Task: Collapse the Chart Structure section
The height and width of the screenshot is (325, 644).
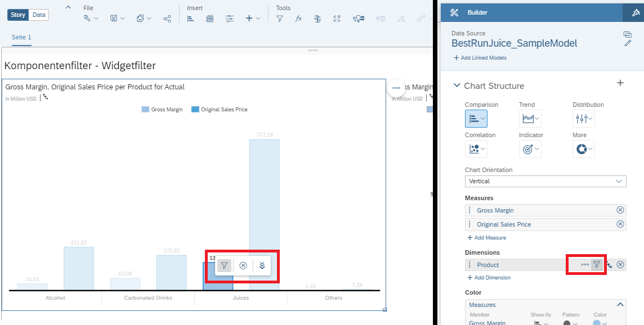Action: click(x=457, y=85)
